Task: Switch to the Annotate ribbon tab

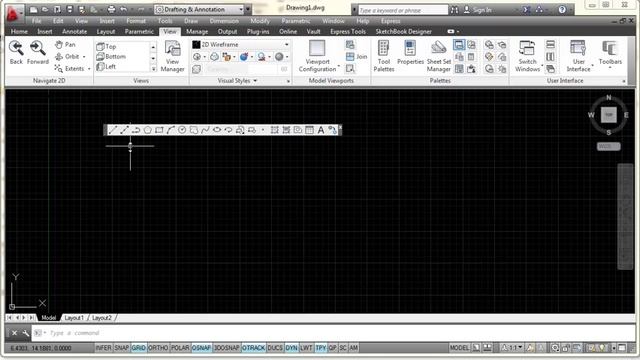Action: coord(74,31)
